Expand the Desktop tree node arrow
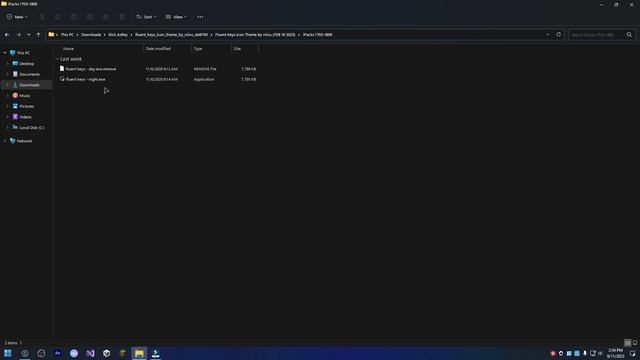640x360 pixels. [7, 64]
